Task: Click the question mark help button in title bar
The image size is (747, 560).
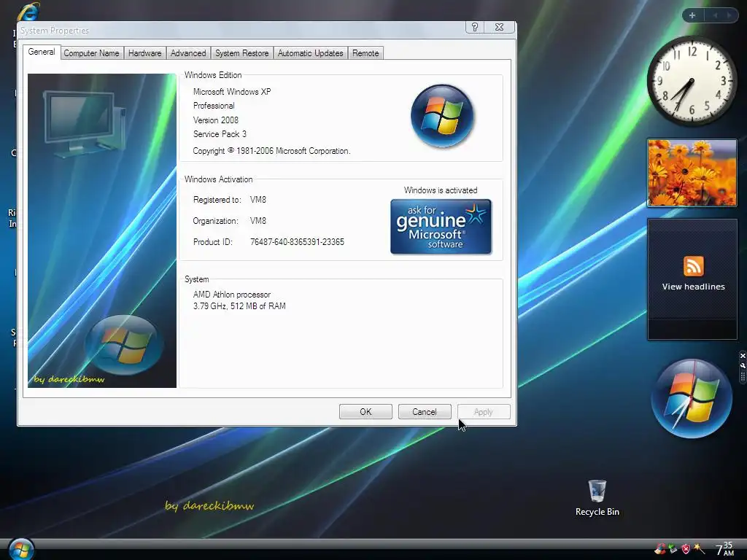Action: (474, 27)
